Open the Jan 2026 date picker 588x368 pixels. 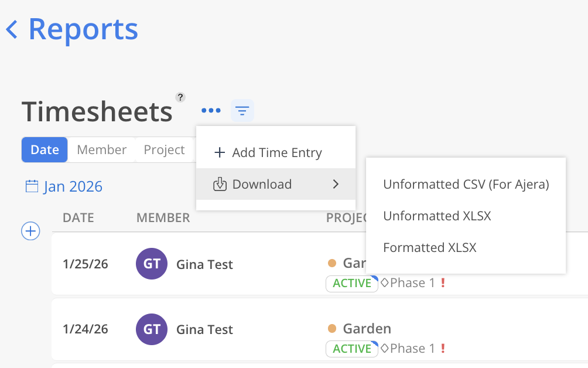73,187
